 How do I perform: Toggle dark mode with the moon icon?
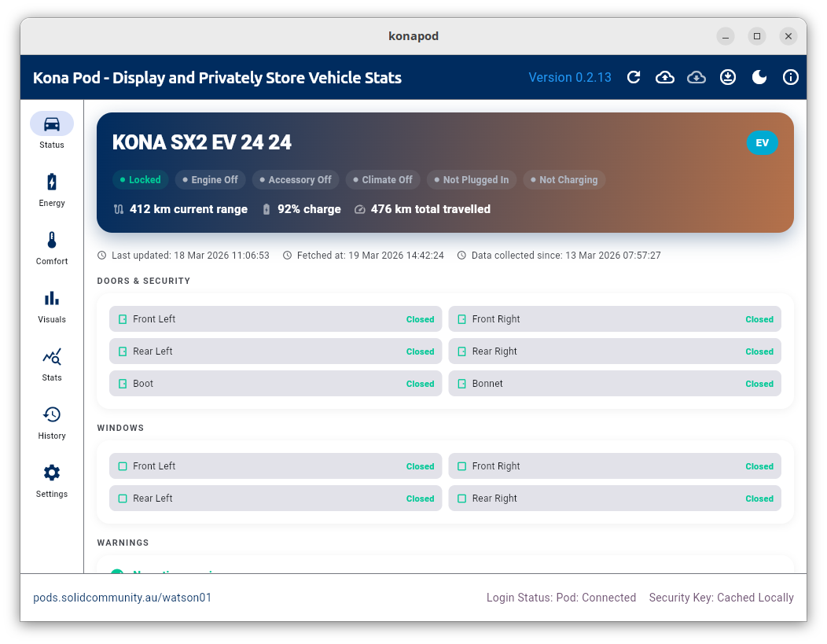tap(759, 77)
